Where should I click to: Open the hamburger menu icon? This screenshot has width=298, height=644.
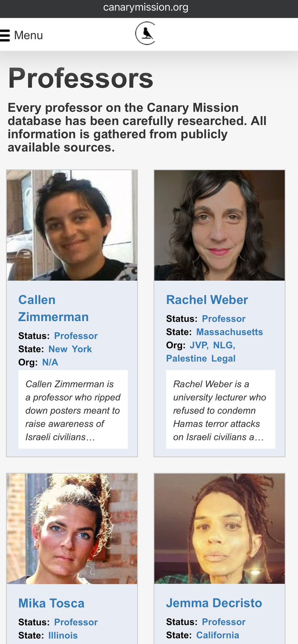[x=5, y=35]
